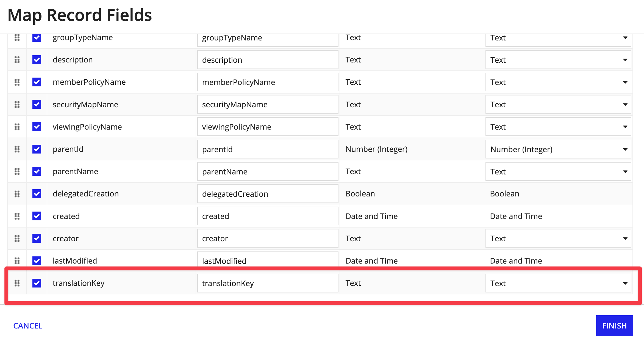Image resolution: width=644 pixels, height=345 pixels.
Task: Grab the drag handle for created row
Action: [17, 216]
